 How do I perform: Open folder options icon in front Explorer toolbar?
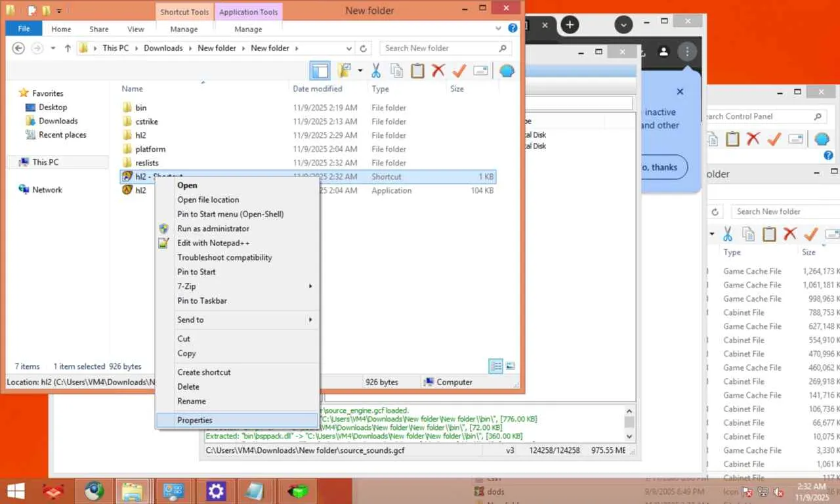pyautogui.click(x=344, y=70)
